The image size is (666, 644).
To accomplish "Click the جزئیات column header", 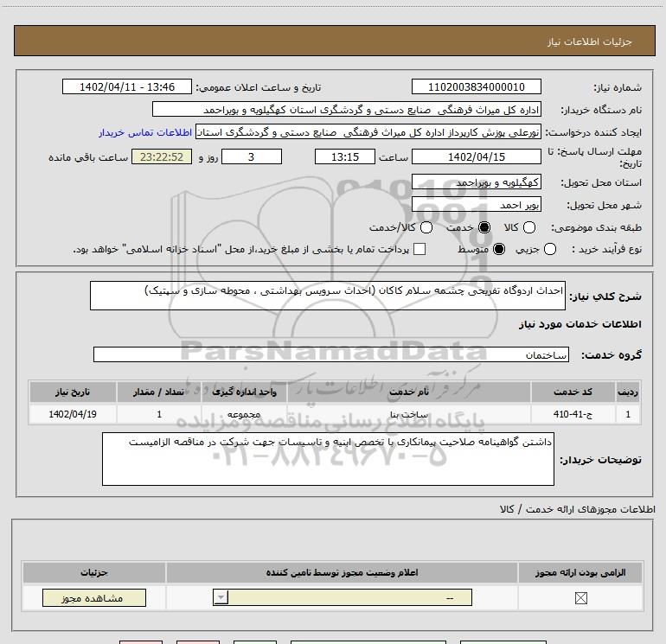I will coord(94,572).
